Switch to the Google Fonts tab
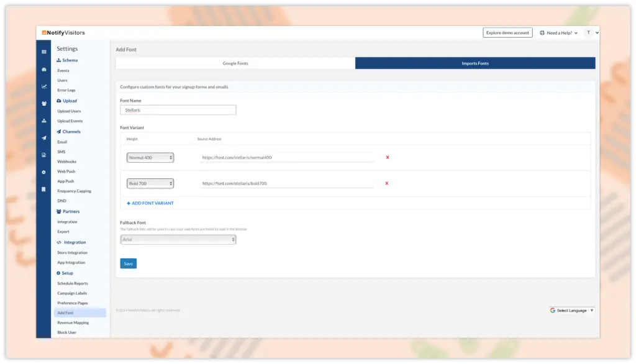This screenshot has width=636, height=364. coord(235,63)
